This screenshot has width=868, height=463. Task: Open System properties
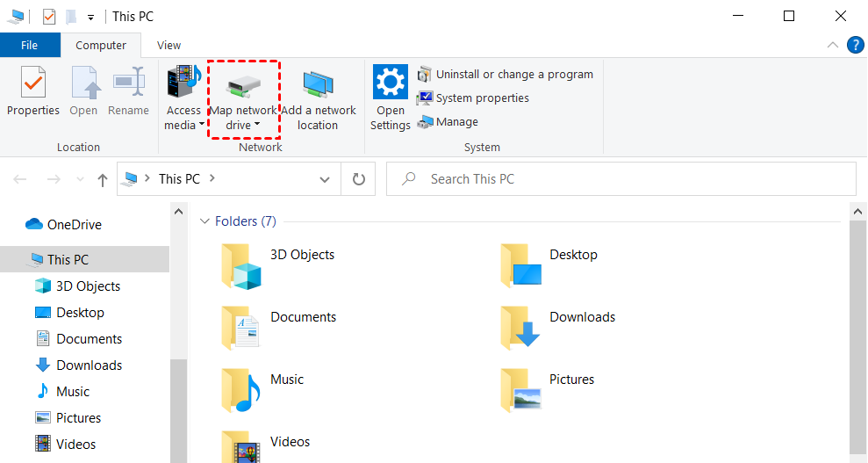pos(473,98)
